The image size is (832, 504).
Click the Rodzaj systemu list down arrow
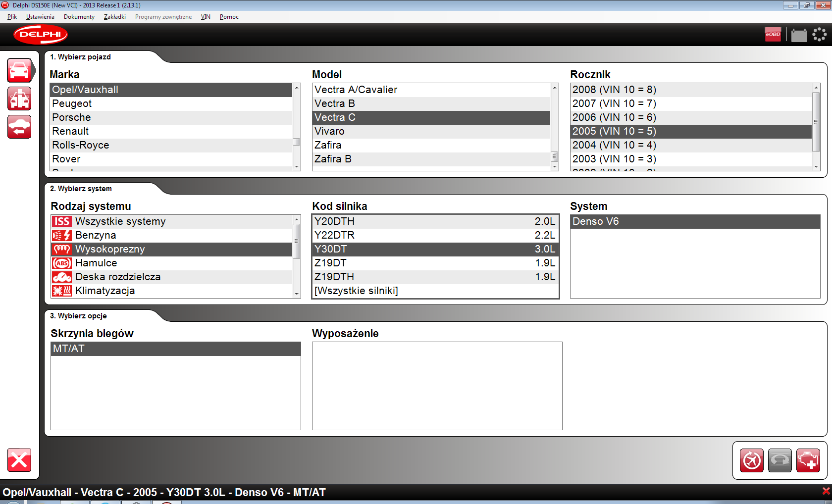(x=297, y=294)
